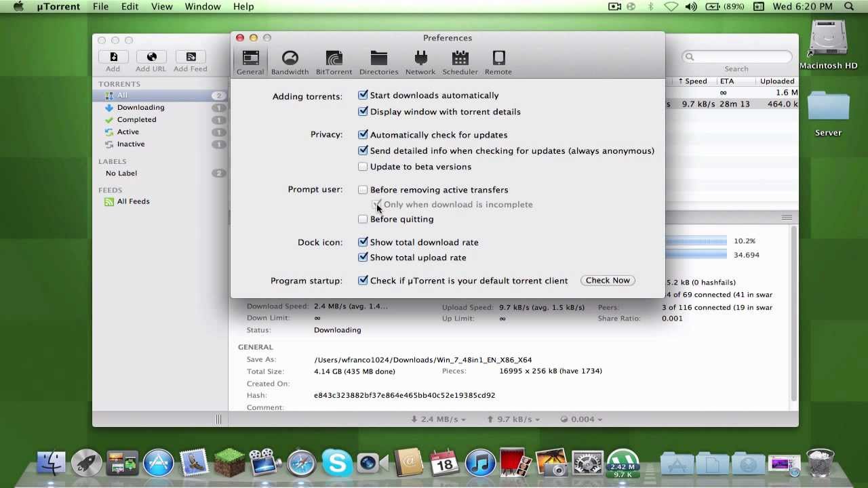Viewport: 868px width, 488px height.
Task: Toggle Check if µTorrent is default client
Action: (363, 281)
